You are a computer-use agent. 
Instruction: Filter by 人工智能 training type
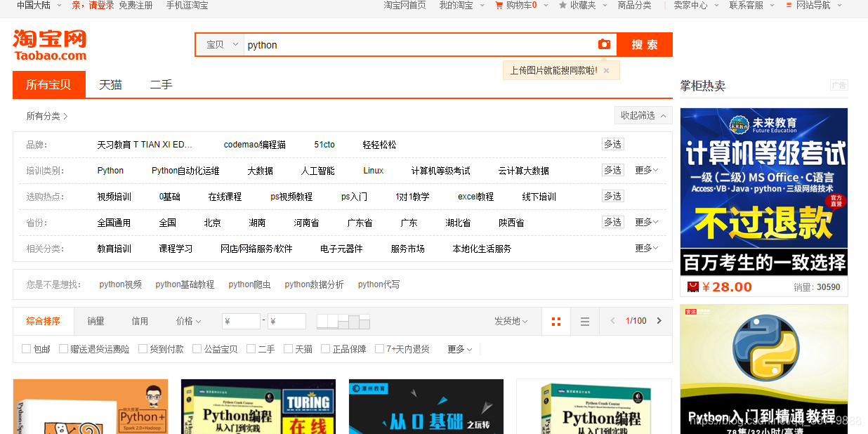pos(317,171)
